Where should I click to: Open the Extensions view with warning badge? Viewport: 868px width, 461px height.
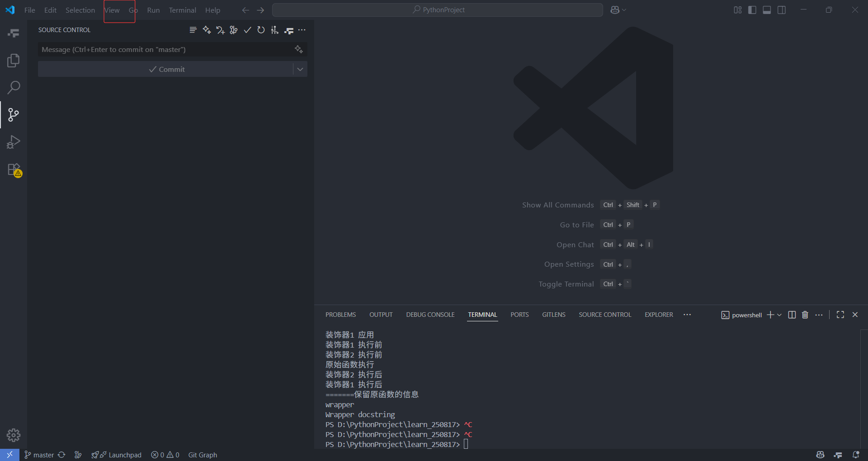tap(14, 170)
